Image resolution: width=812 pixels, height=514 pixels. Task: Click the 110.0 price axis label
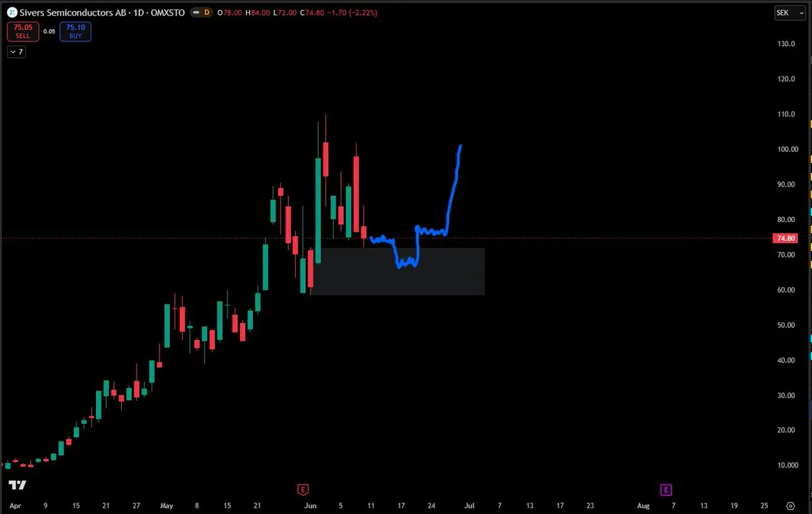[x=786, y=114]
